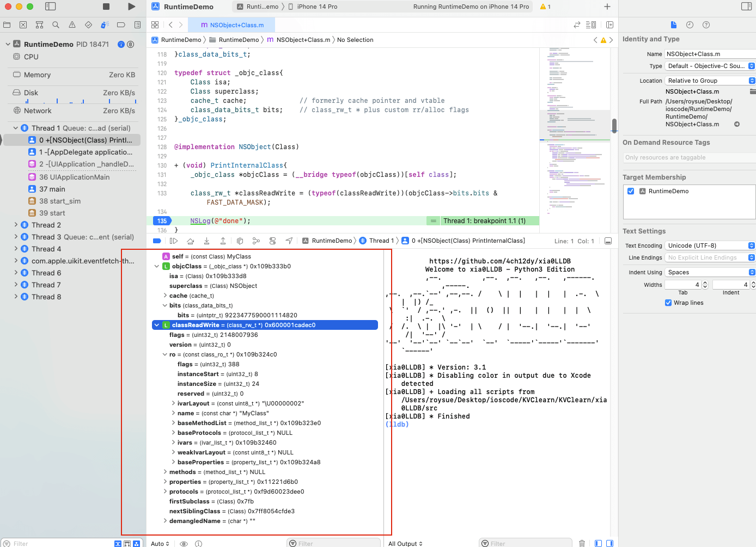Add a new editor split
This screenshot has width=756, height=547.
click(609, 25)
